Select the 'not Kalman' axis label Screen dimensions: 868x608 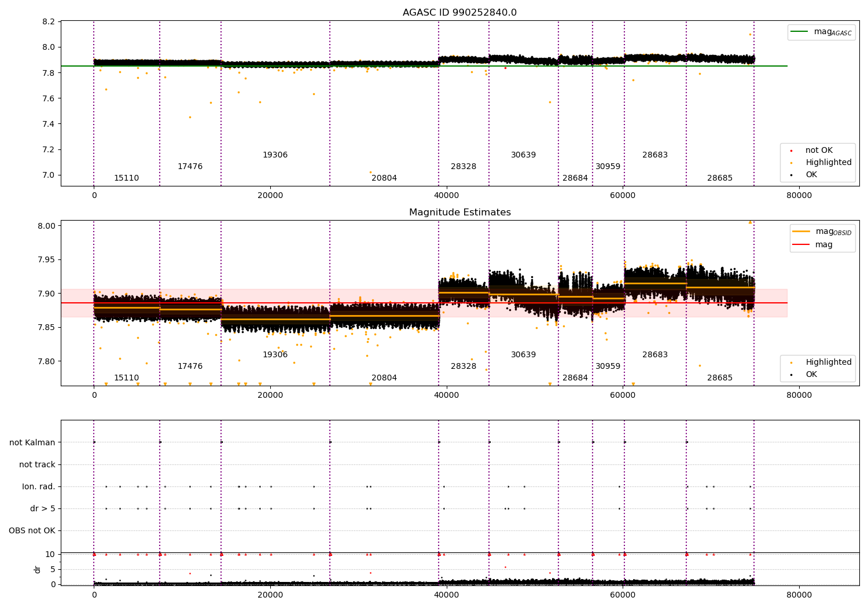32,442
